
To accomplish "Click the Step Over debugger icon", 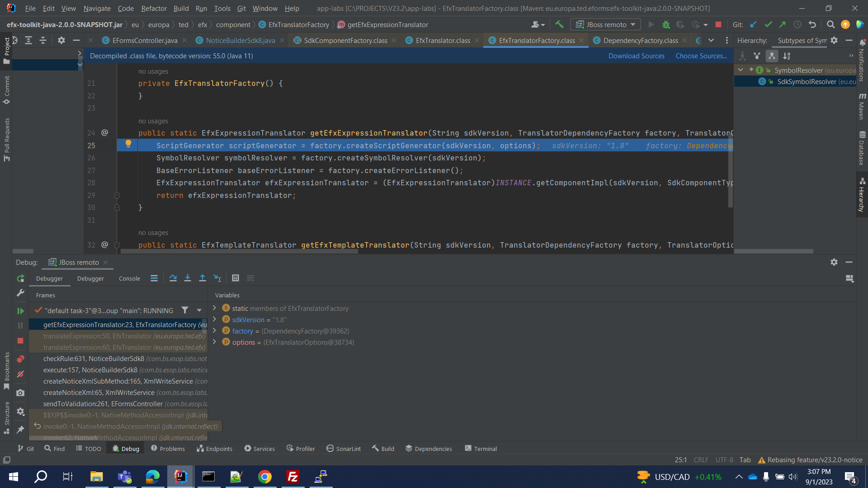I will (x=173, y=278).
